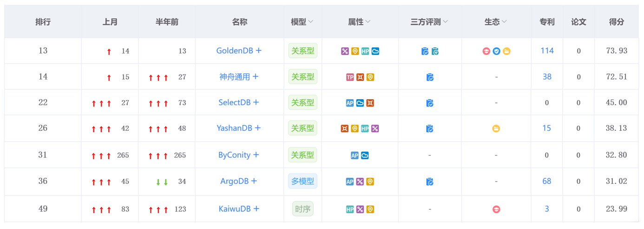The width and height of the screenshot is (644, 229).
Task: Open GoldenDB's 114 patents link
Action: coord(547,51)
